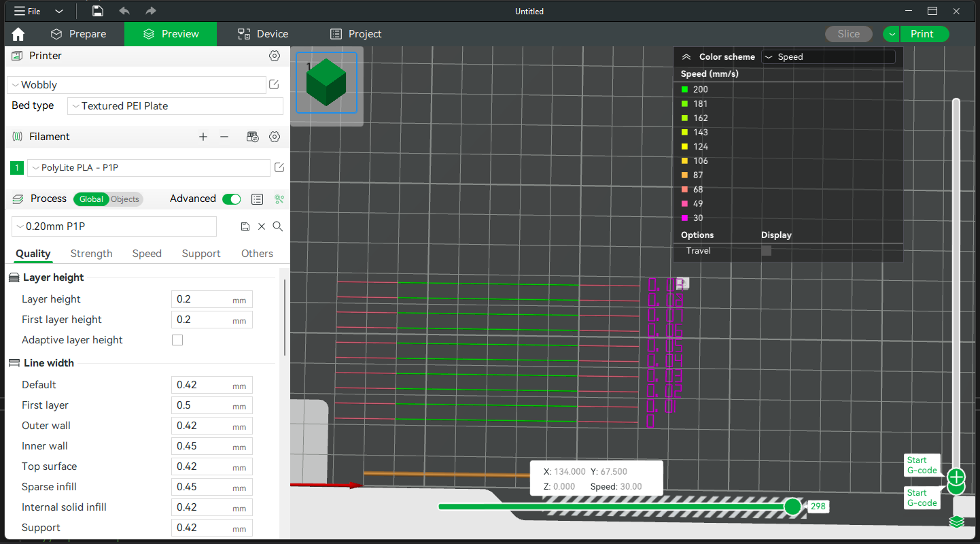The width and height of the screenshot is (980, 544).
Task: Remove a filament with the minus icon
Action: (x=224, y=137)
